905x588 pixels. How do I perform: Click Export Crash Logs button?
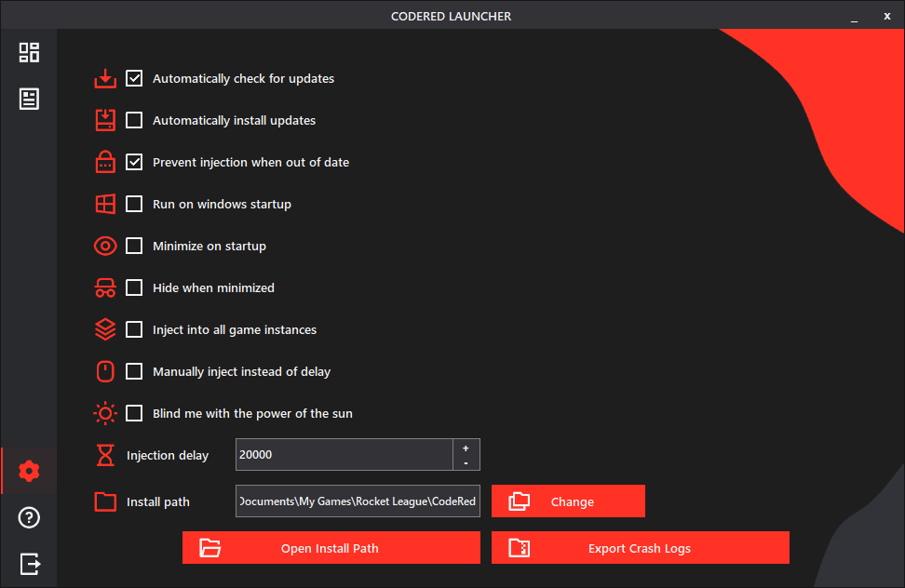641,548
